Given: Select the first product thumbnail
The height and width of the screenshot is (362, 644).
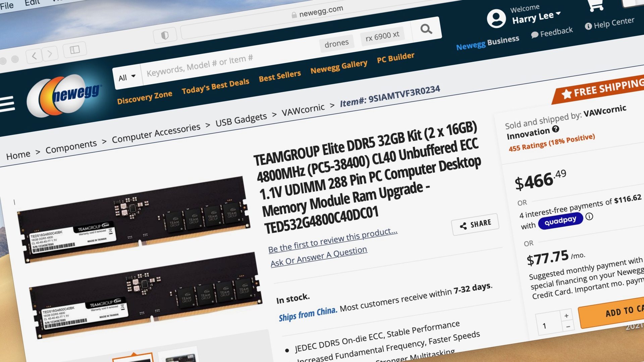Looking at the screenshot, I should 133,357.
